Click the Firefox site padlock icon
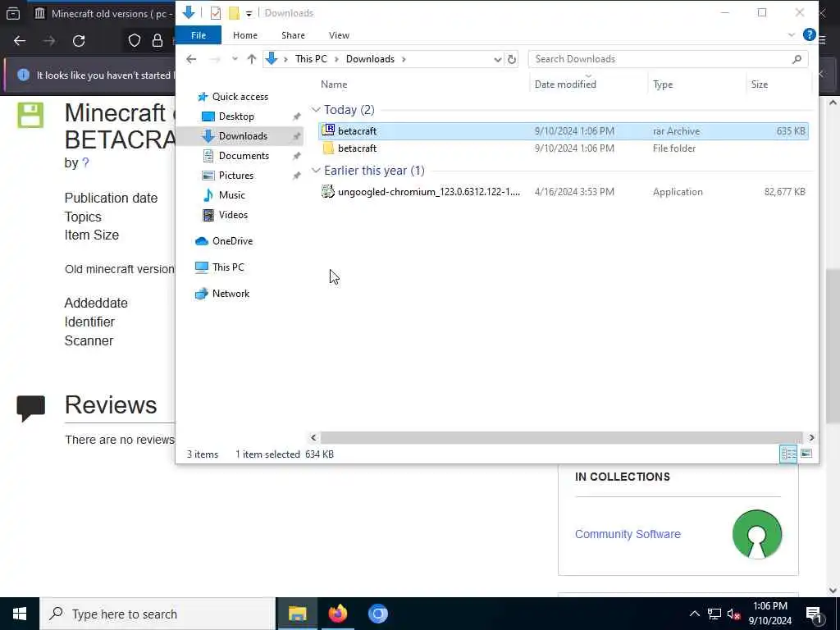 tap(157, 41)
